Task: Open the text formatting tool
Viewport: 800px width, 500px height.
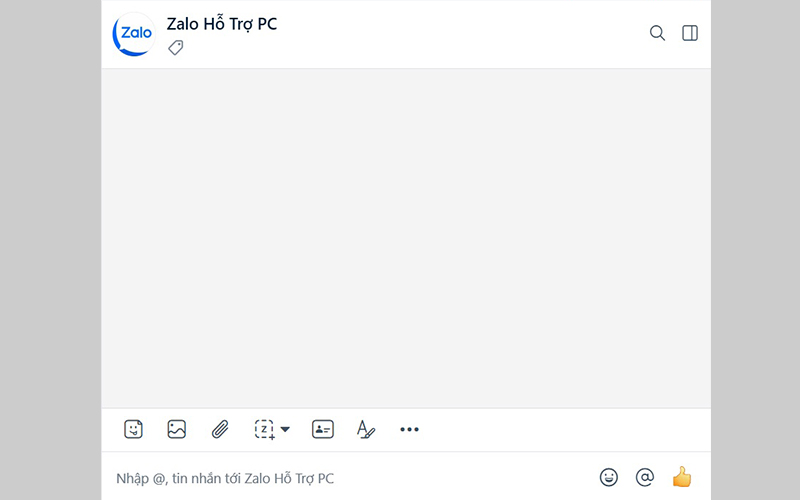Action: pyautogui.click(x=366, y=429)
